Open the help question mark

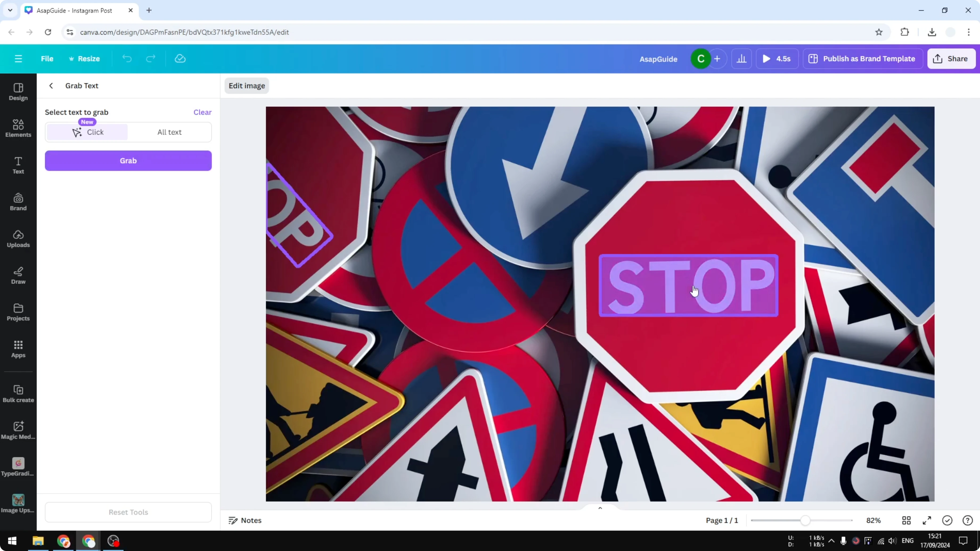point(967,520)
